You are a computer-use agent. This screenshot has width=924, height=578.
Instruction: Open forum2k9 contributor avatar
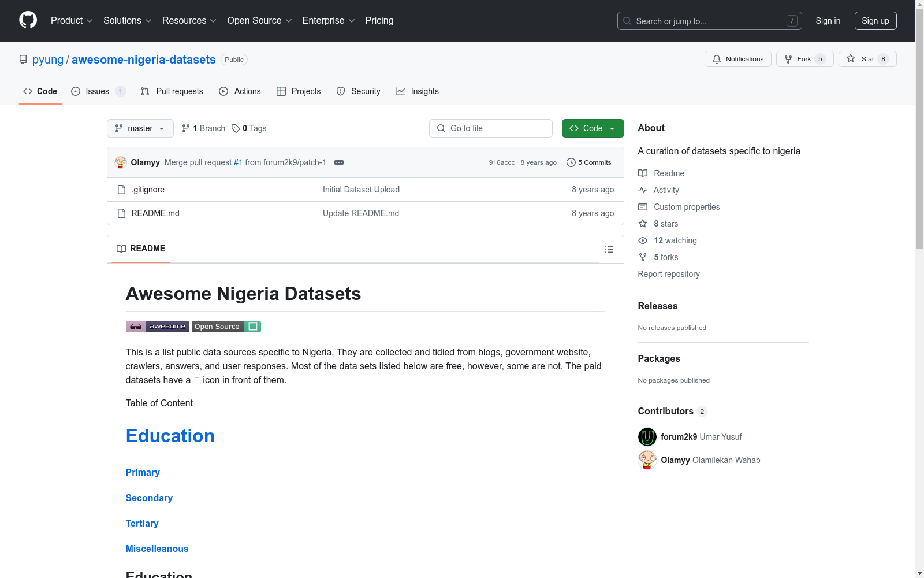tap(647, 437)
